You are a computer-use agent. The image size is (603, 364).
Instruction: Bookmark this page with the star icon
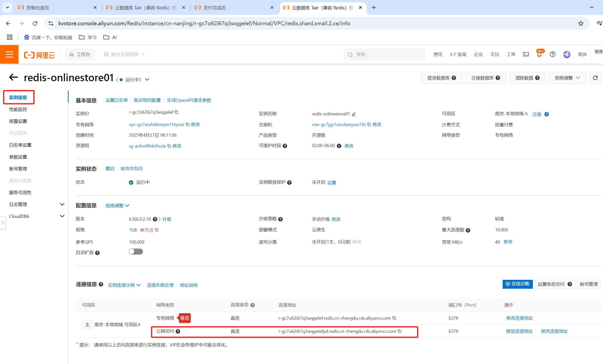(580, 23)
